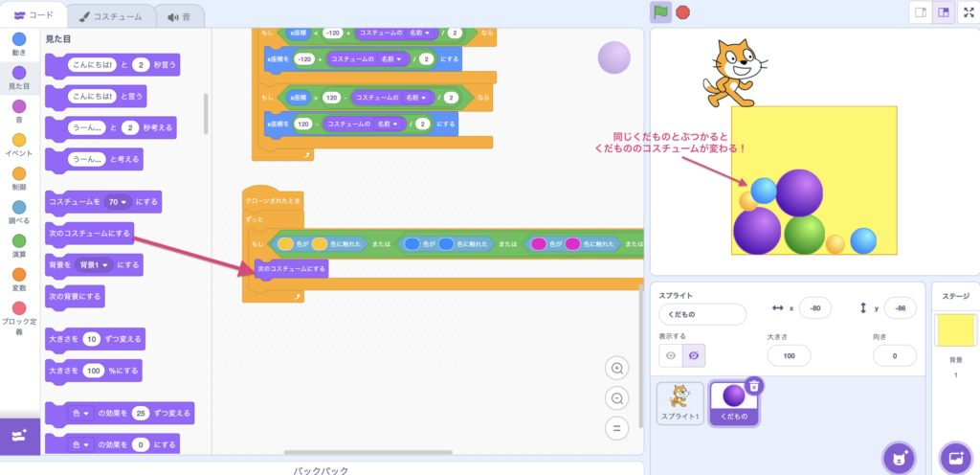Viewport: 980px width, 475px height.
Task: Edit value 25 in 色の効果 block
Action: coord(141,413)
